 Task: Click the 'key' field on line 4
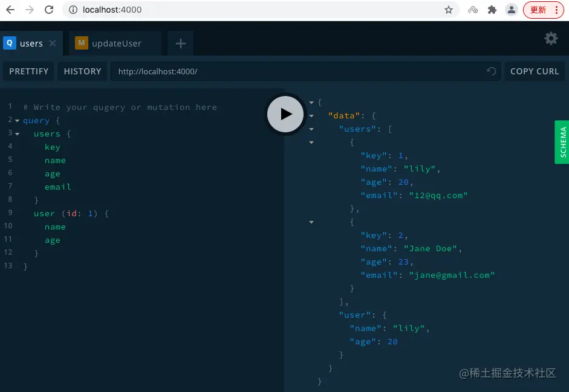click(52, 147)
